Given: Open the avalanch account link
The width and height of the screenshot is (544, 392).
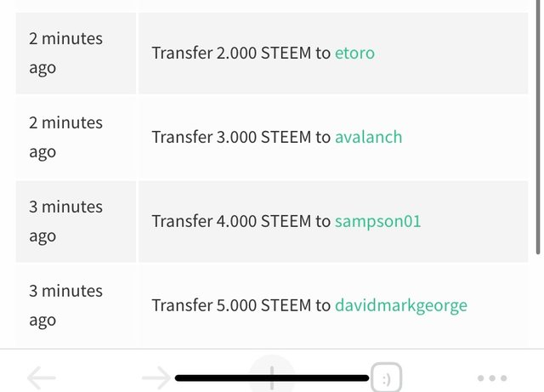Looking at the screenshot, I should (x=368, y=137).
